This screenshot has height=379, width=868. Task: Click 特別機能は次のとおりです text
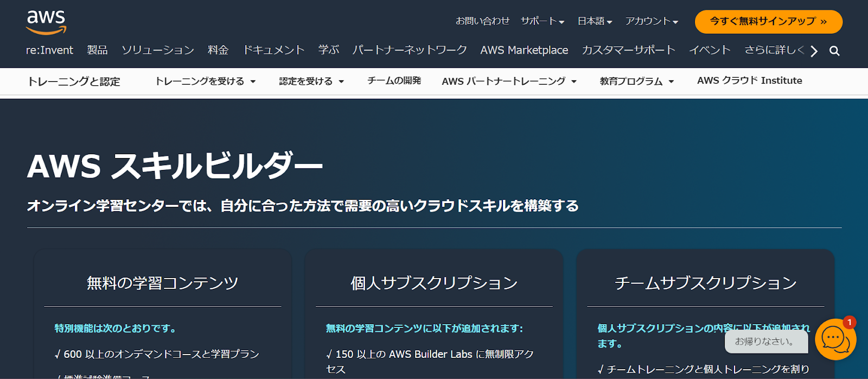[x=115, y=329]
